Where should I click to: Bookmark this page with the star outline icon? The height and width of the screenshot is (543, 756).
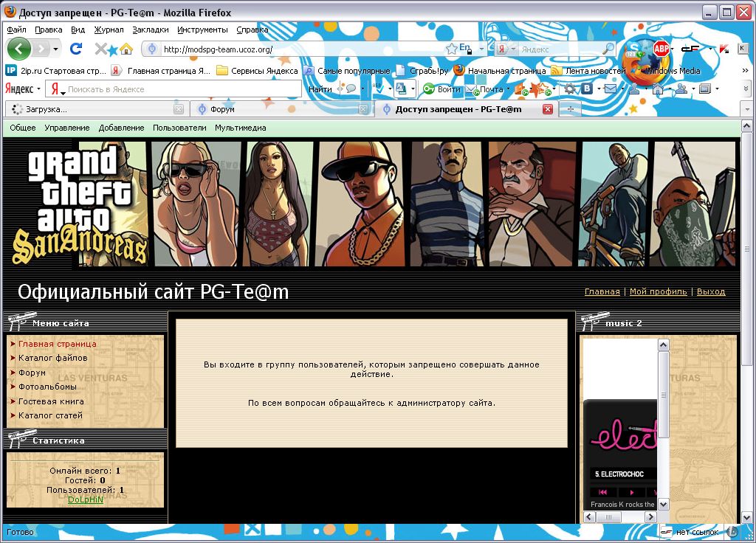click(x=451, y=49)
